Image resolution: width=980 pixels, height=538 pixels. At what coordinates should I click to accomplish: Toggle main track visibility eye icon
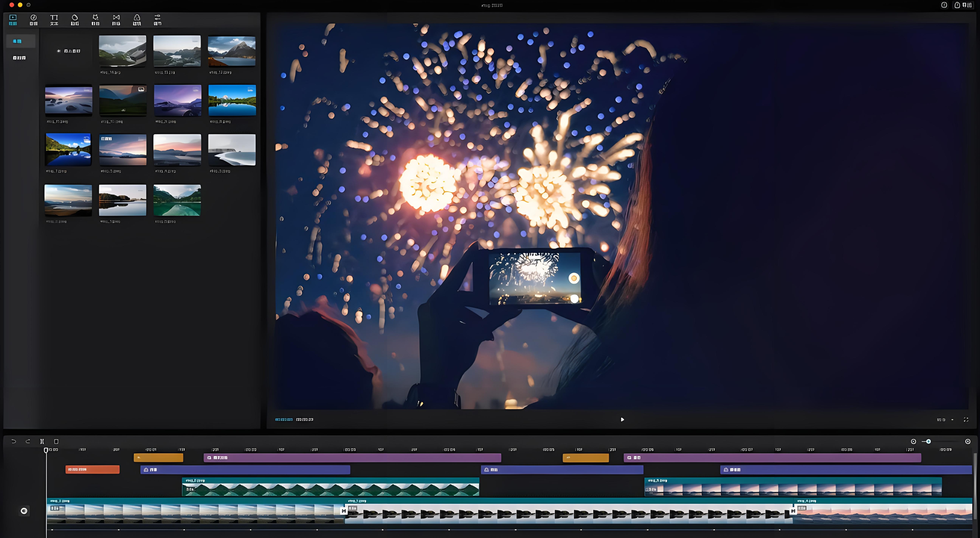[24, 511]
